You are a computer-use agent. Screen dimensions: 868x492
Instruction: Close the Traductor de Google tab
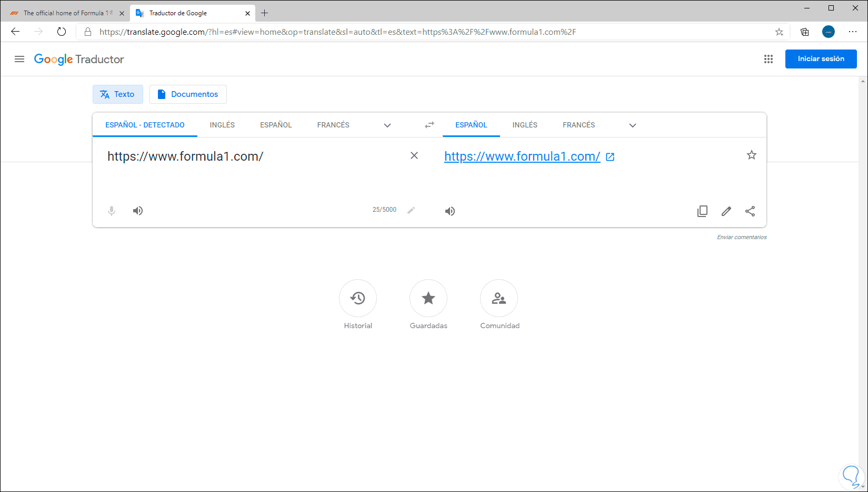(x=247, y=13)
